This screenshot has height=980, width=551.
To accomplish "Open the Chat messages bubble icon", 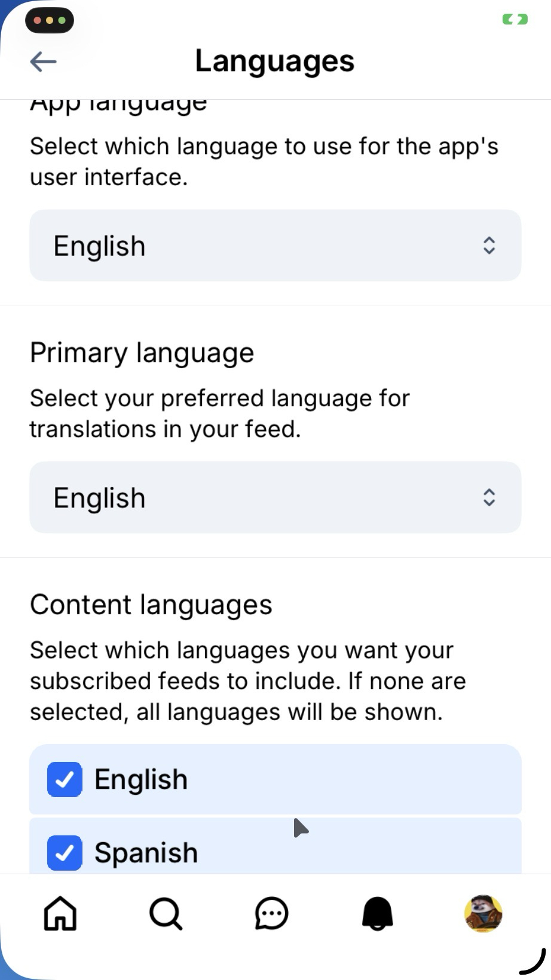I will coord(271,914).
